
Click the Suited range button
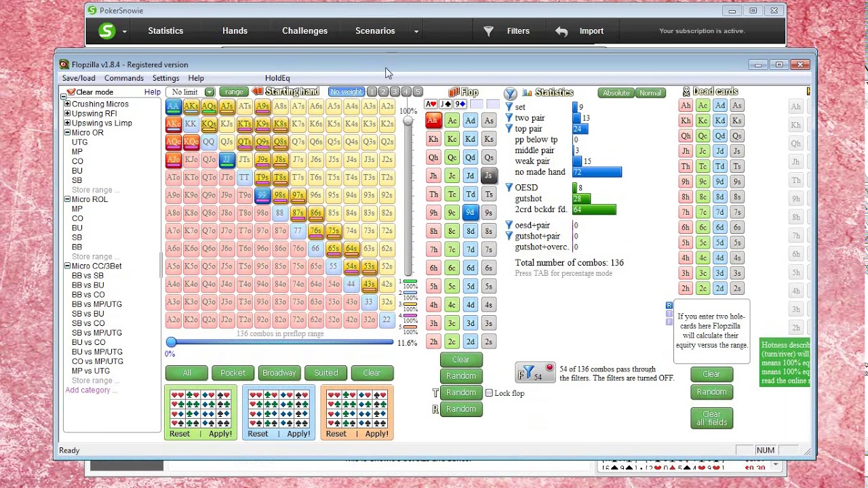[x=325, y=373]
